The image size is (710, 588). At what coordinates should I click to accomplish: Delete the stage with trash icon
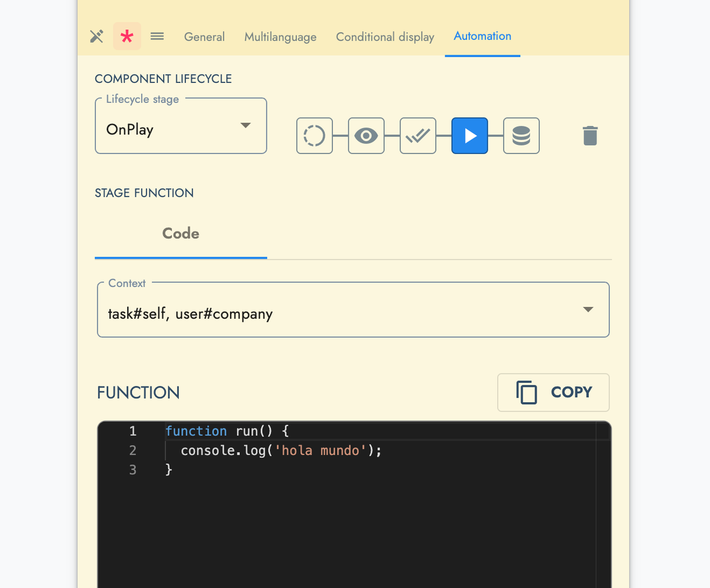click(x=590, y=136)
